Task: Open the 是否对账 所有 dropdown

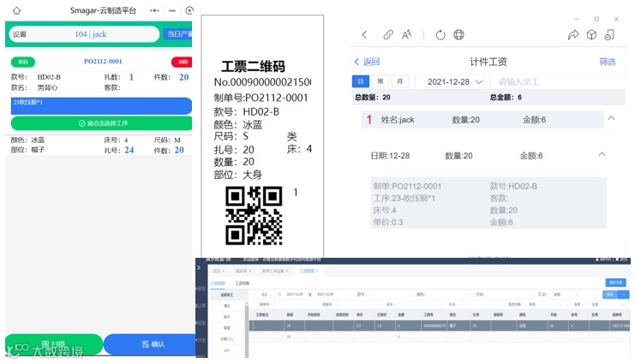Action: click(x=544, y=305)
